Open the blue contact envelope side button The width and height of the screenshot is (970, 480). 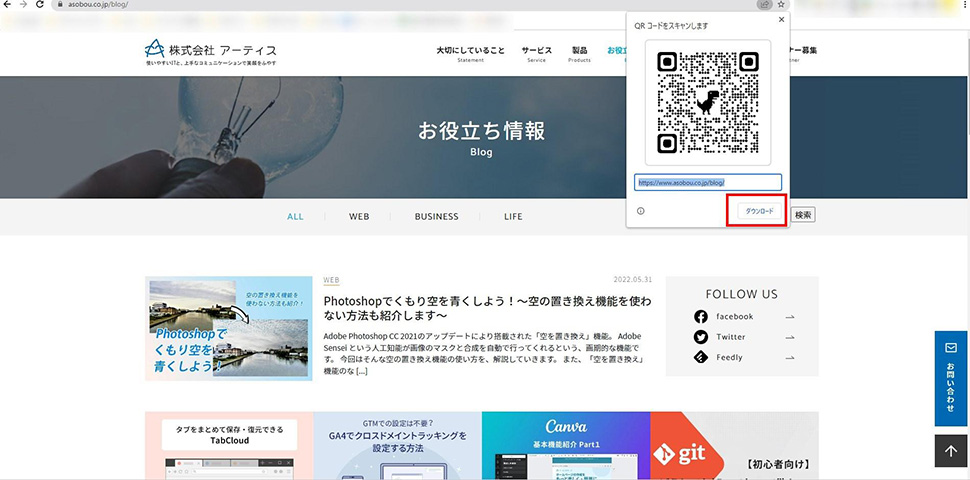(x=951, y=379)
